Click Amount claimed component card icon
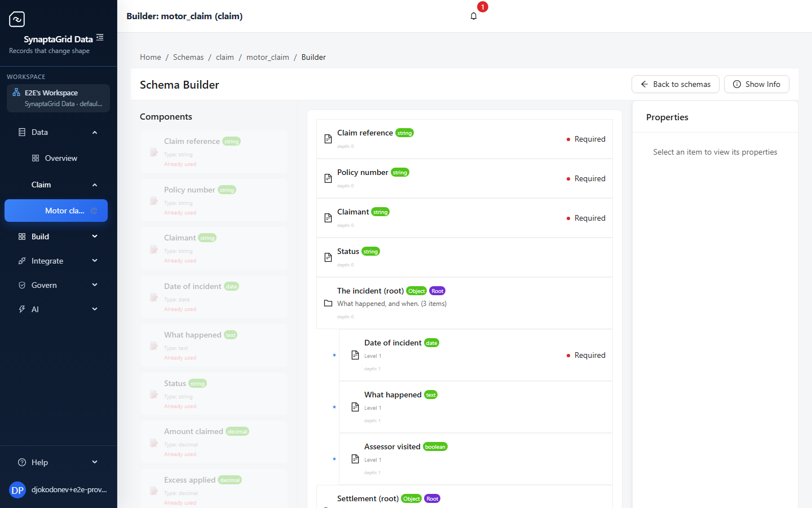 pyautogui.click(x=154, y=443)
